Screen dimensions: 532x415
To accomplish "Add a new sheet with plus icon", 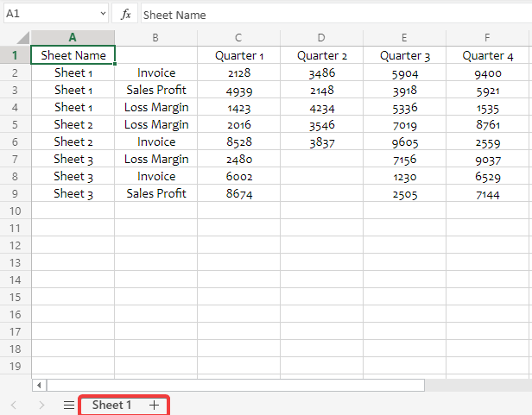I will pyautogui.click(x=154, y=405).
